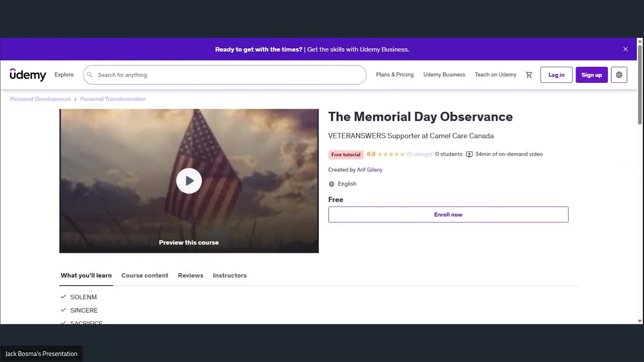644x362 pixels.
Task: Click the banner text Get the skills with Udemy Business
Action: point(358,49)
